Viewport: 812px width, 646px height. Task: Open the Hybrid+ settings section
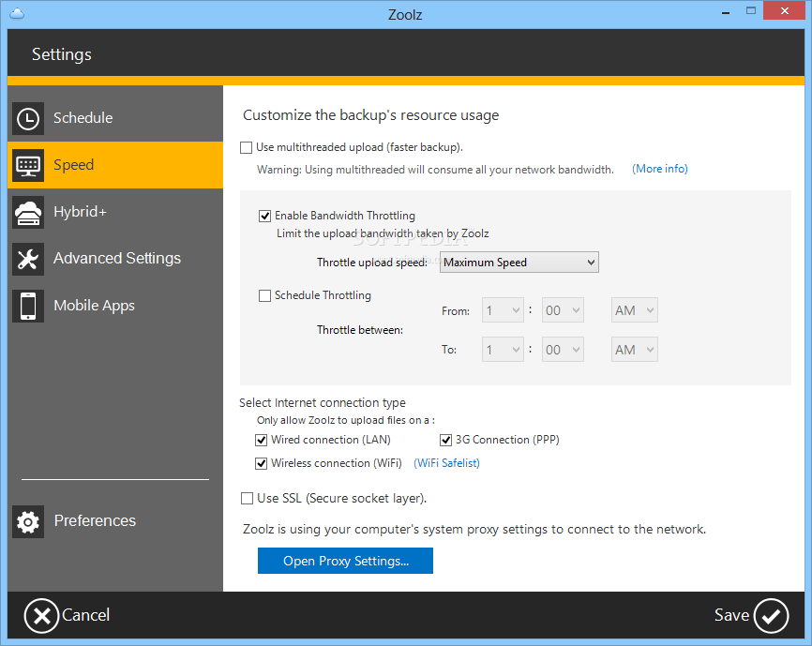click(115, 212)
